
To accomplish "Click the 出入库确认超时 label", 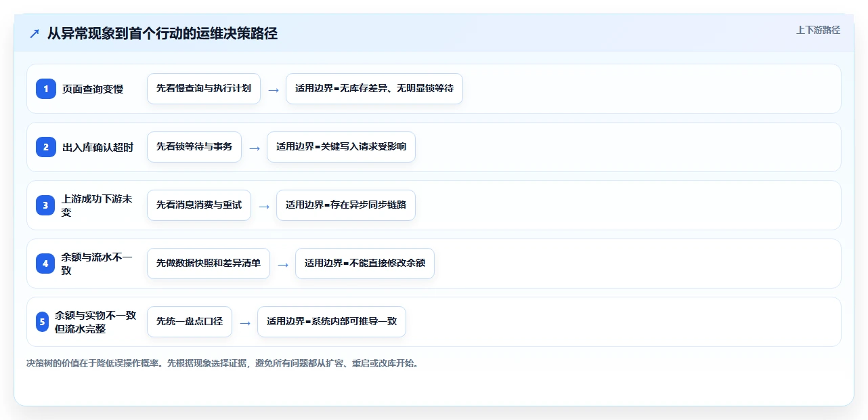I will point(98,147).
